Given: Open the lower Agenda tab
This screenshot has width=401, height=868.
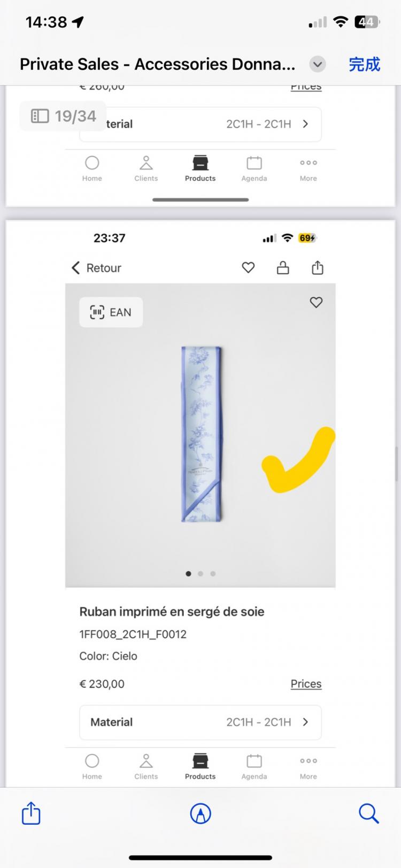Looking at the screenshot, I should (x=254, y=766).
